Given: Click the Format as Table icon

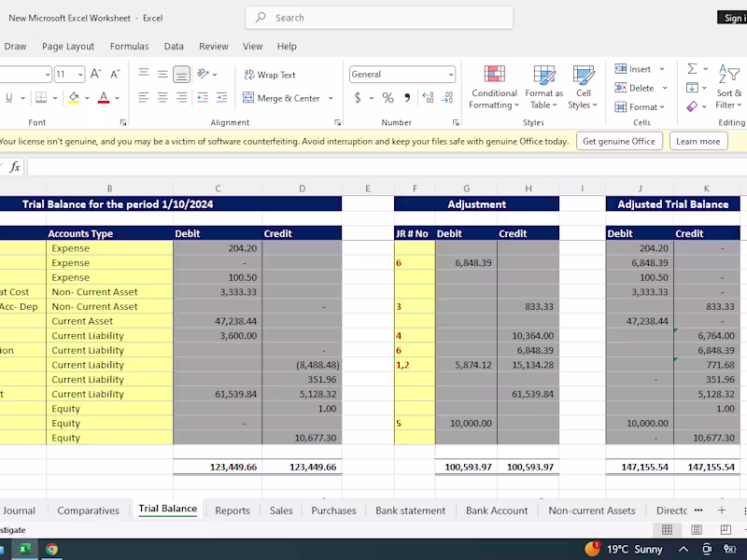Looking at the screenshot, I should (543, 88).
